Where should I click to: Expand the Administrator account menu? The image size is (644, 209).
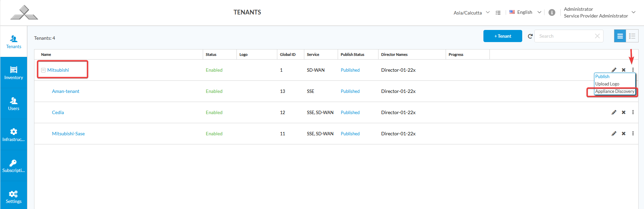(x=634, y=12)
